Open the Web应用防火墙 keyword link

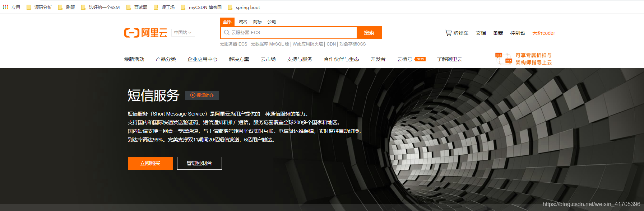coord(308,44)
